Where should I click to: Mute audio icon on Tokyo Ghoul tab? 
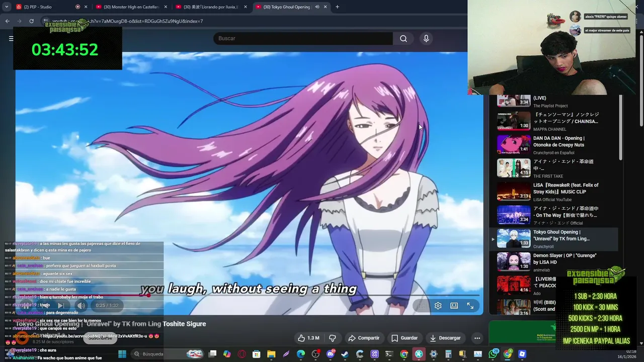pos(317,7)
